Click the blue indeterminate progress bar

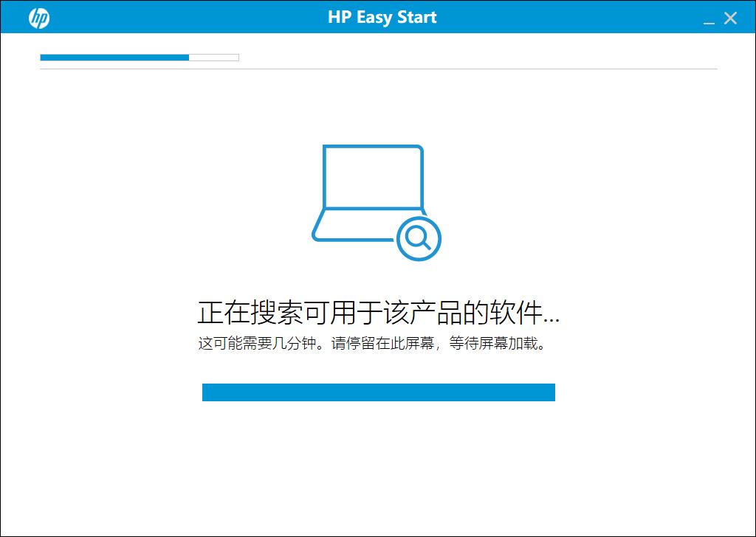pos(378,392)
